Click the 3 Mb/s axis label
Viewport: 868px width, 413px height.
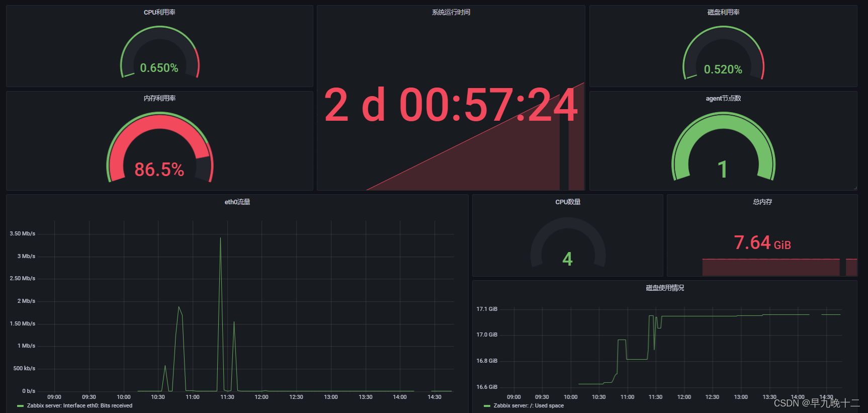(x=26, y=256)
